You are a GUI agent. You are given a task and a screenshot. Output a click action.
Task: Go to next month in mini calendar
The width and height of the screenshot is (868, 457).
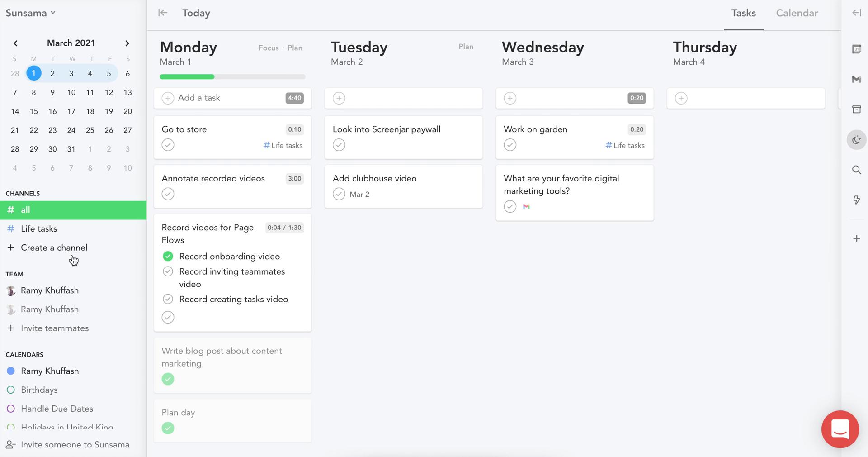pos(127,43)
